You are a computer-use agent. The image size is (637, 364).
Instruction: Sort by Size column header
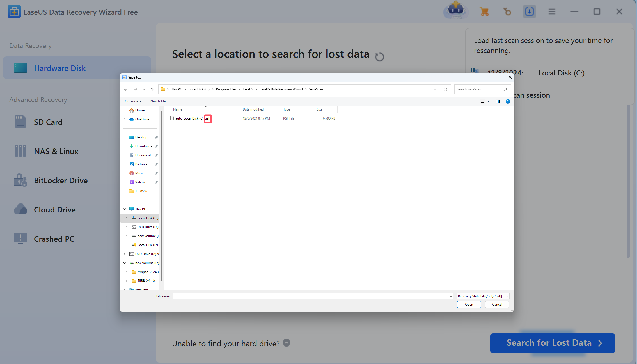[320, 109]
